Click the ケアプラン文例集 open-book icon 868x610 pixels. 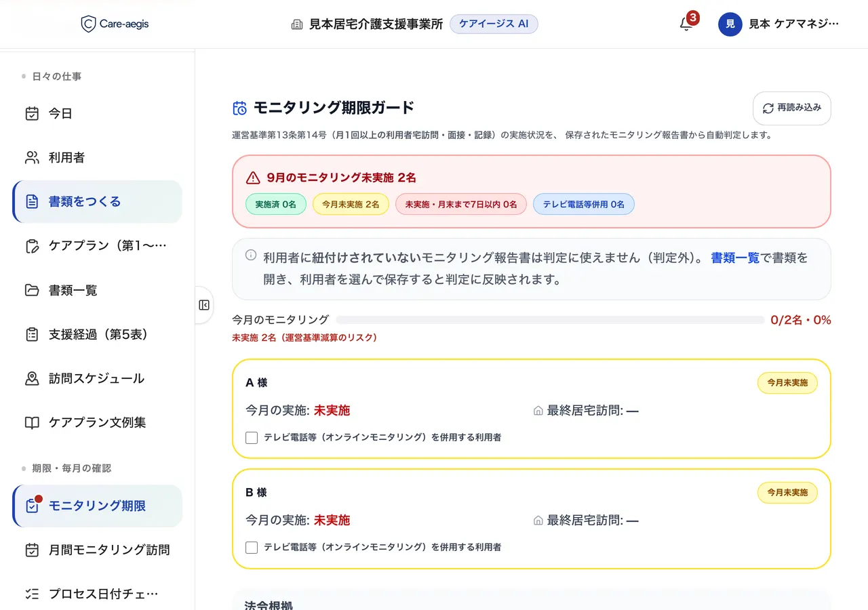click(32, 423)
